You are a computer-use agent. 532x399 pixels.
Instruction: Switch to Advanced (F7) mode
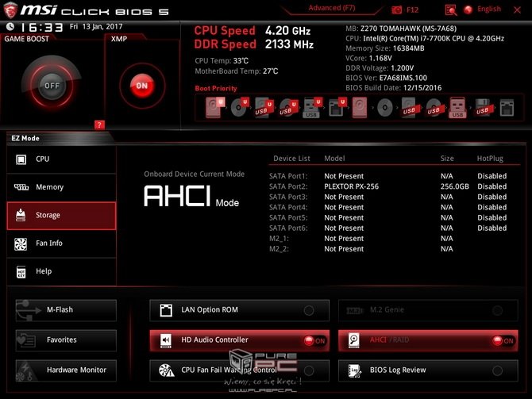pyautogui.click(x=332, y=8)
